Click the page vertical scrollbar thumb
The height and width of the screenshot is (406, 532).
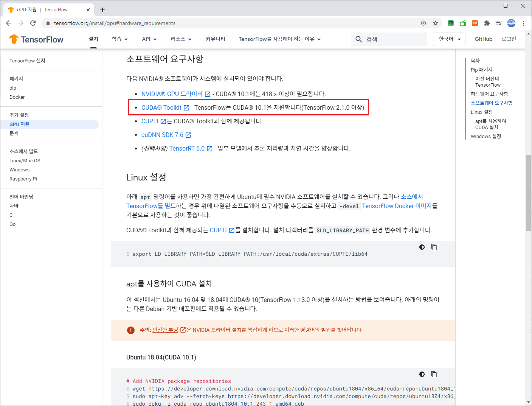[x=529, y=193]
